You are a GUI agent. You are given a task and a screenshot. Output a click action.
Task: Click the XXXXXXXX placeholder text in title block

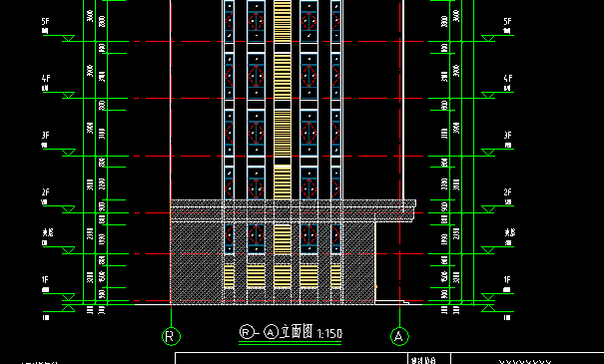tap(525, 362)
